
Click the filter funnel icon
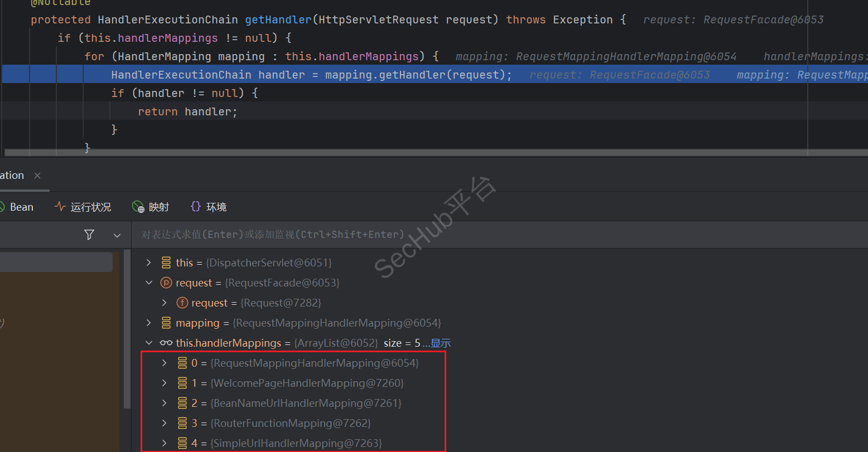click(x=89, y=235)
